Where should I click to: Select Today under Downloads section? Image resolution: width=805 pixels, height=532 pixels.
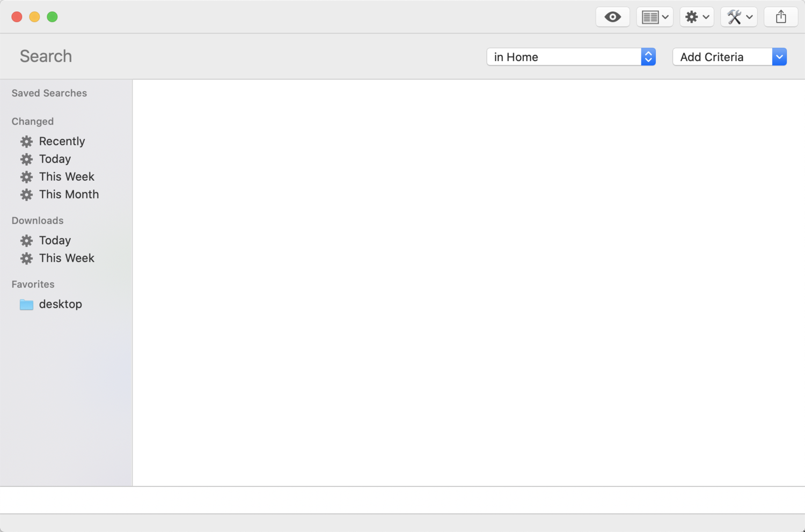point(55,241)
